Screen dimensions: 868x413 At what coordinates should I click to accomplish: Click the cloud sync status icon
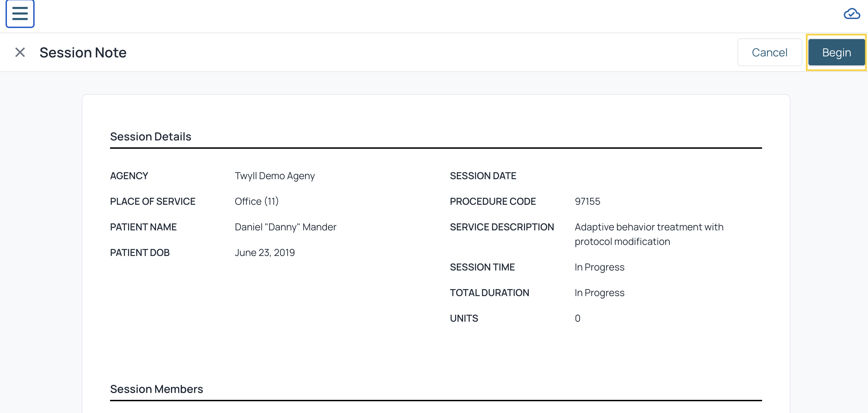[x=851, y=14]
